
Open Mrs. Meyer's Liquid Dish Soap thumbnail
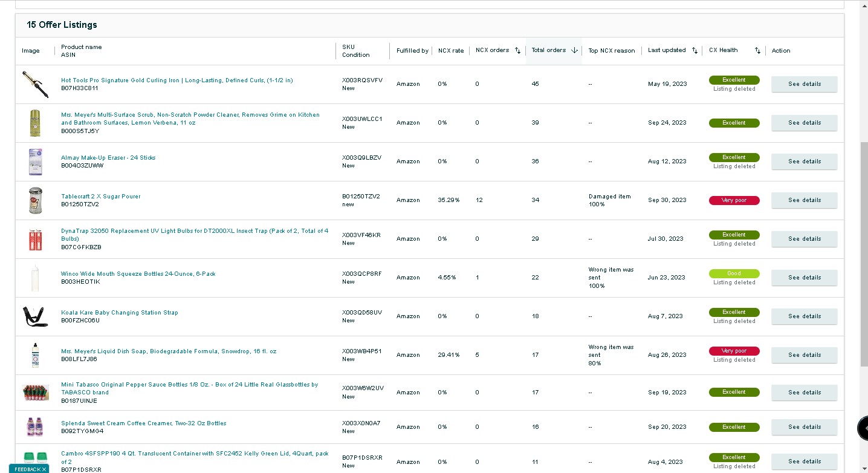point(36,355)
